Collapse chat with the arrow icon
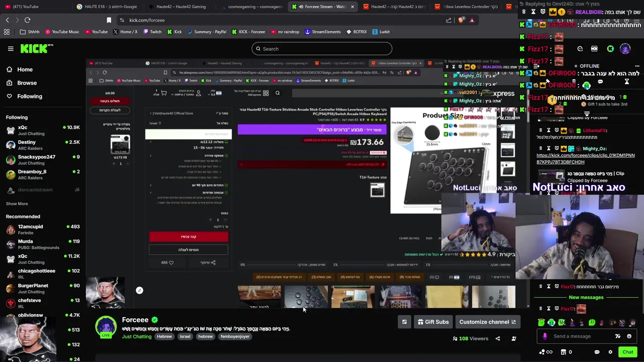The width and height of the screenshot is (644, 362). [537, 66]
